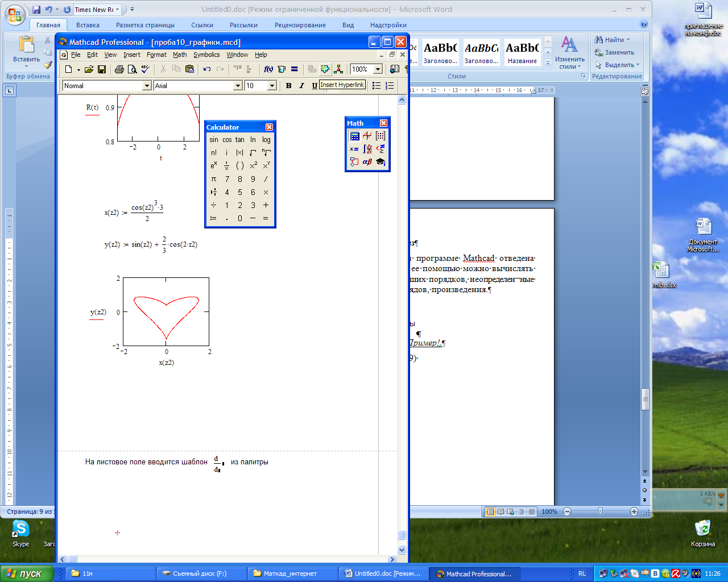Open the font dropdown showing Arial
Screen dimensions: 728x582
coord(238,86)
